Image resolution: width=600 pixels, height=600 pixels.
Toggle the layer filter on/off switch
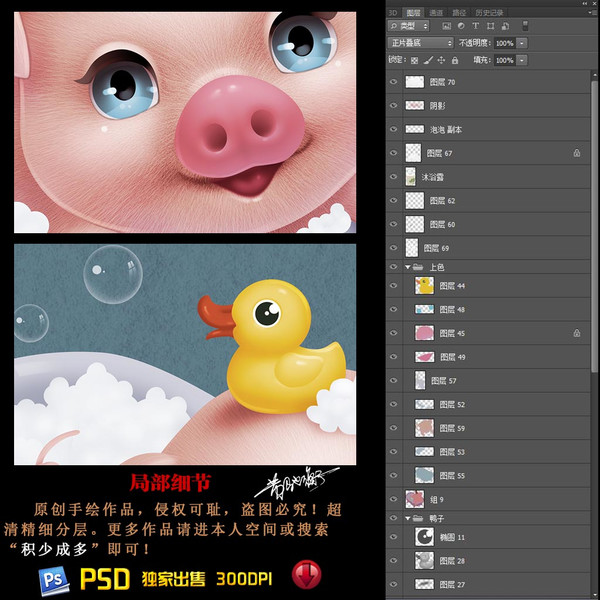point(525,26)
